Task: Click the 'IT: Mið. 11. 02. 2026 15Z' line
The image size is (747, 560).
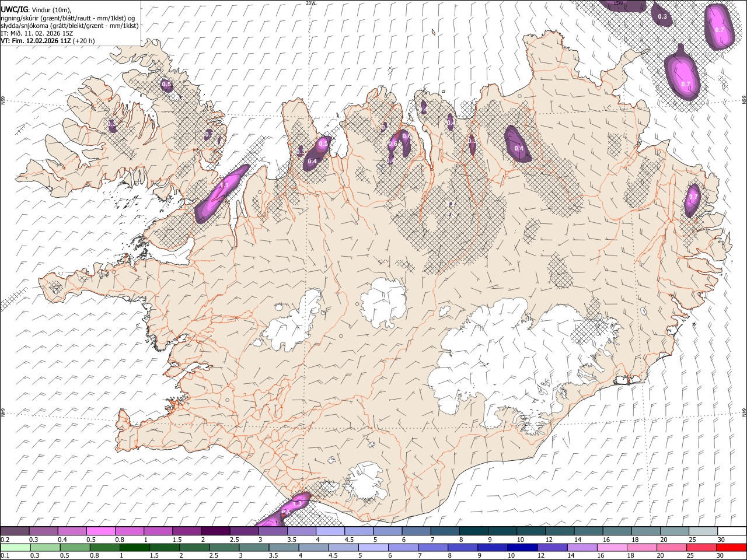Action: coord(37,33)
